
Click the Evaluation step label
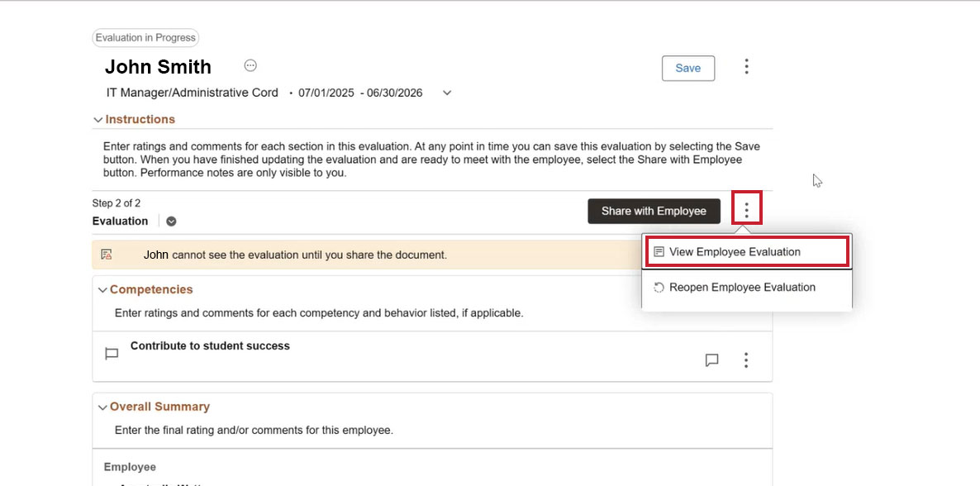tap(120, 221)
